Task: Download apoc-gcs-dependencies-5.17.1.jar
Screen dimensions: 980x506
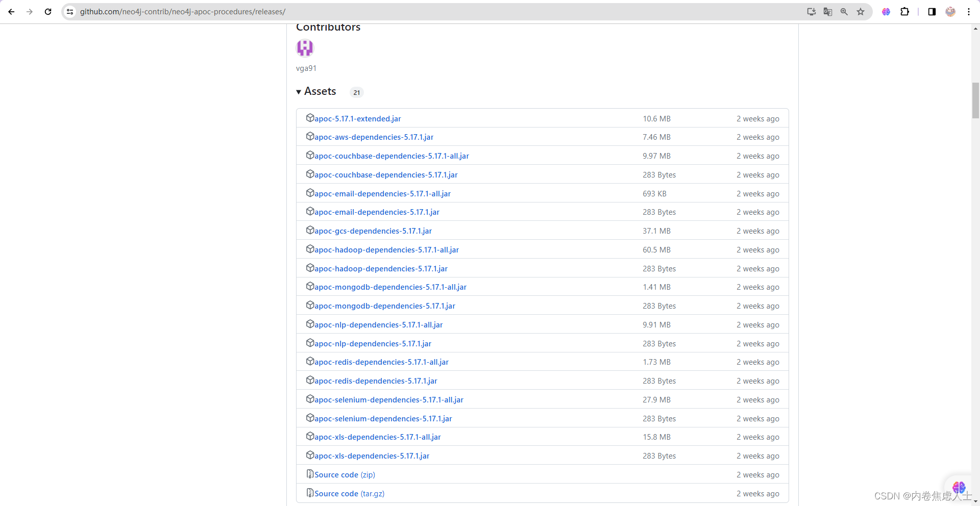Action: (373, 231)
